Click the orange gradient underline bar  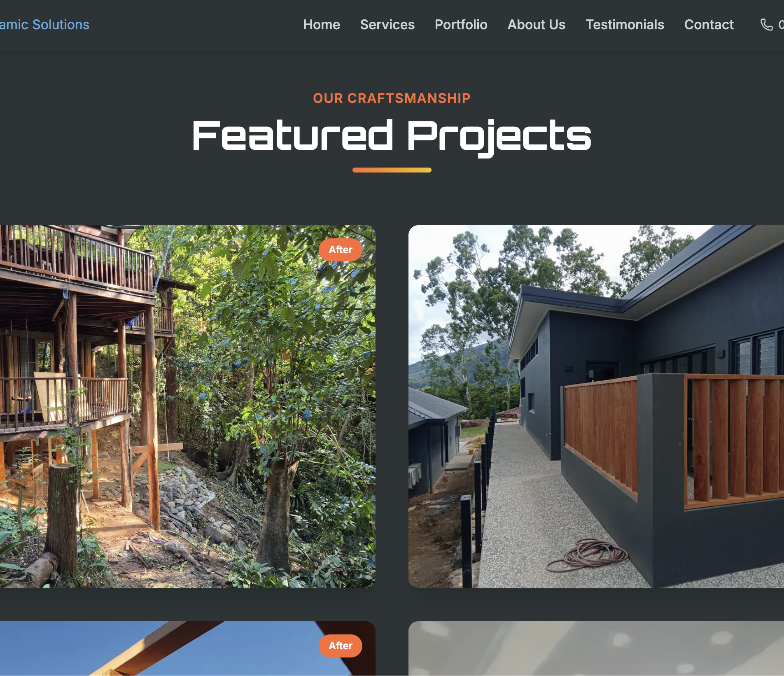392,170
